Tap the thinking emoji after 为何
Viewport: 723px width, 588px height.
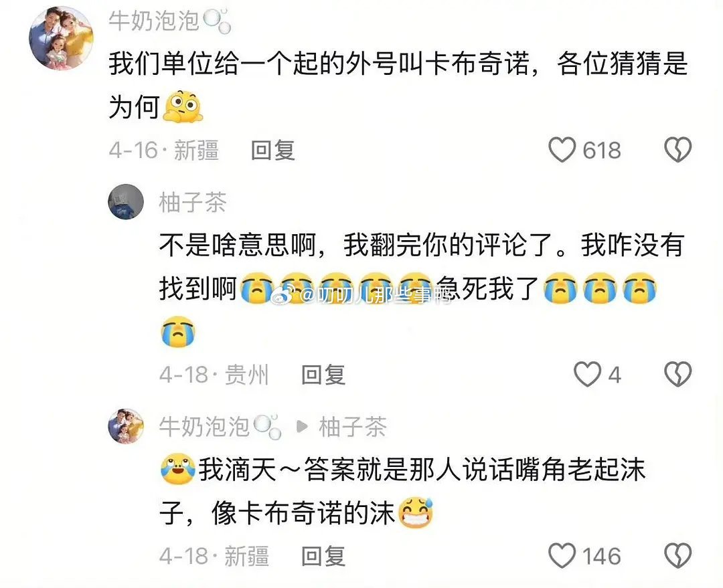click(x=183, y=106)
